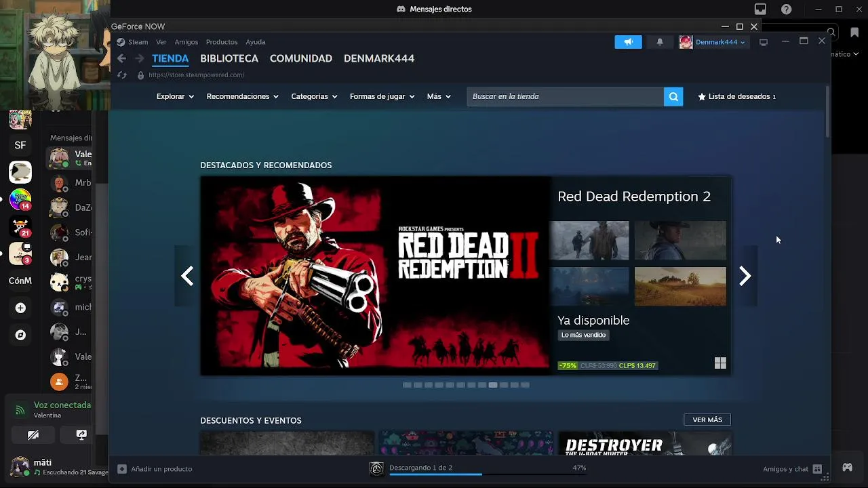Open the Red Dead Redemption 2 main banner
868x488 pixels.
pos(375,276)
